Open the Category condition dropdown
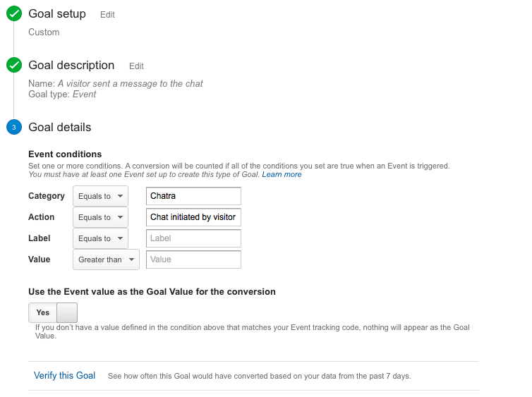Image resolution: width=532 pixels, height=397 pixels. (x=100, y=196)
